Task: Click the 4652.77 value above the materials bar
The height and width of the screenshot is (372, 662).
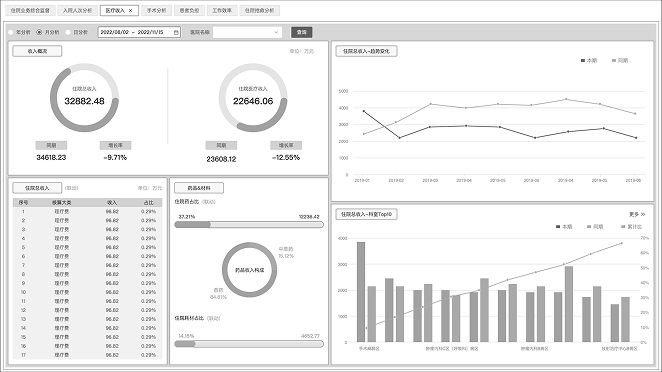Action: (310, 336)
